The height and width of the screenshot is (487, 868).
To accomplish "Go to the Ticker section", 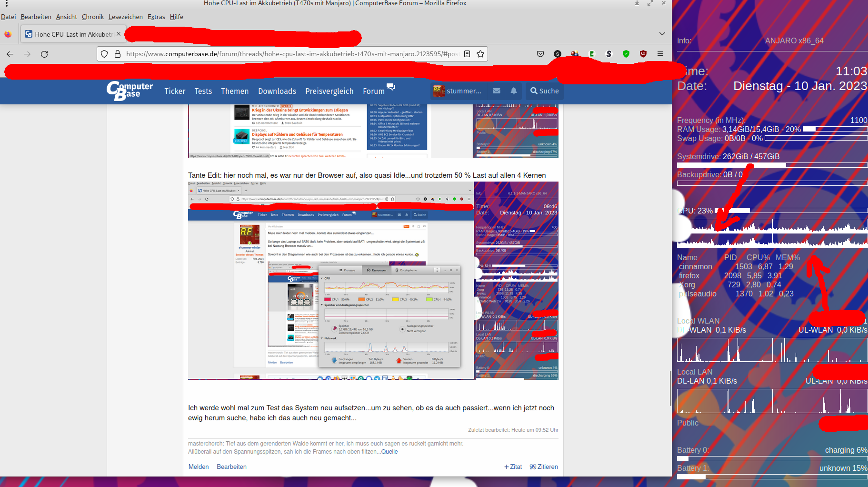I will [x=175, y=91].
